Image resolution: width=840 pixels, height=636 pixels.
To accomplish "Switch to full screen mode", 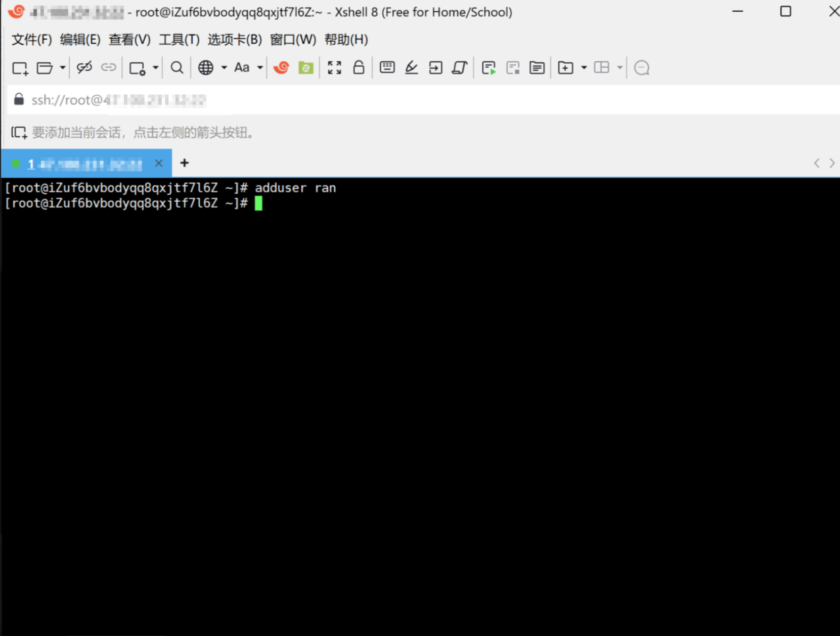I will (335, 67).
